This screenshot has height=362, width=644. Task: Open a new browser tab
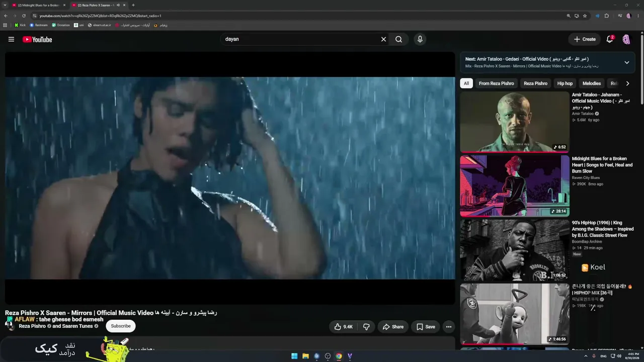tap(133, 5)
